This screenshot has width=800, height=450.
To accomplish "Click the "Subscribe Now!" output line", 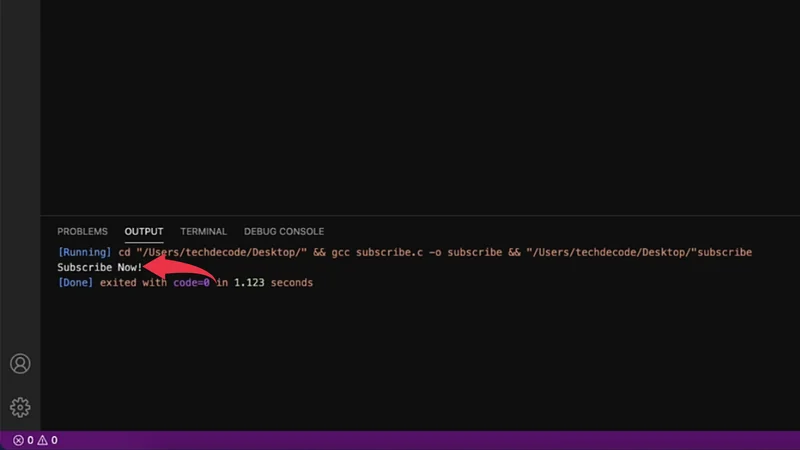I will pyautogui.click(x=100, y=268).
